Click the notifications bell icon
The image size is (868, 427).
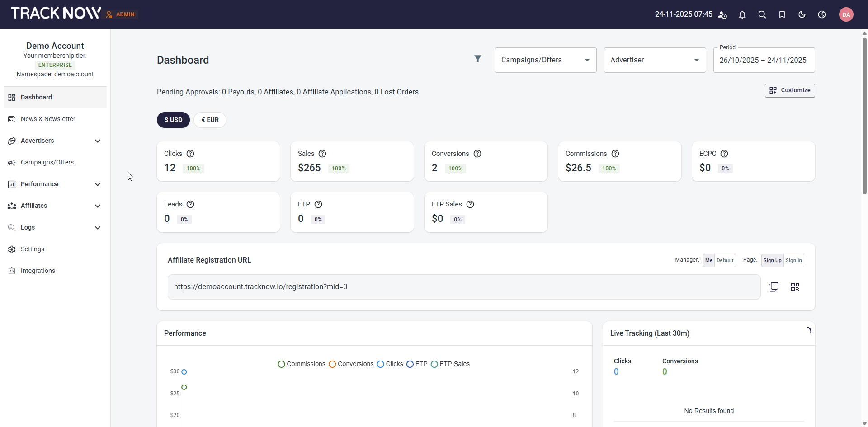[742, 14]
